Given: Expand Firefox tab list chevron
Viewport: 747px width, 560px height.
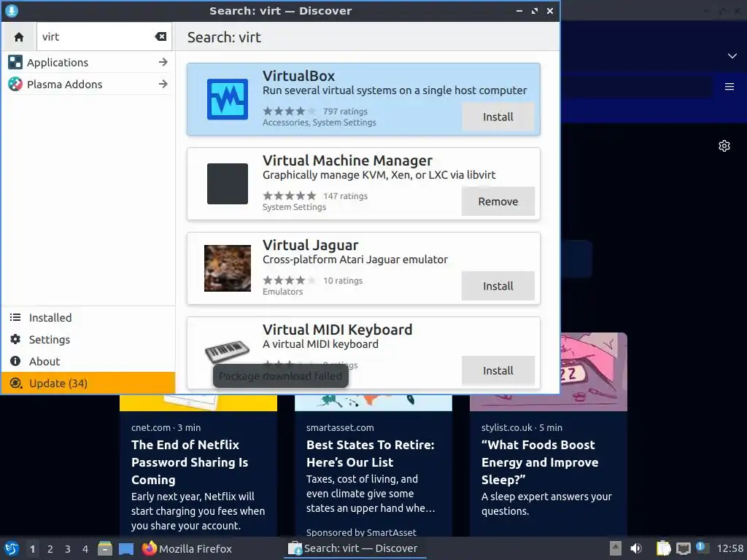Looking at the screenshot, I should click(732, 55).
